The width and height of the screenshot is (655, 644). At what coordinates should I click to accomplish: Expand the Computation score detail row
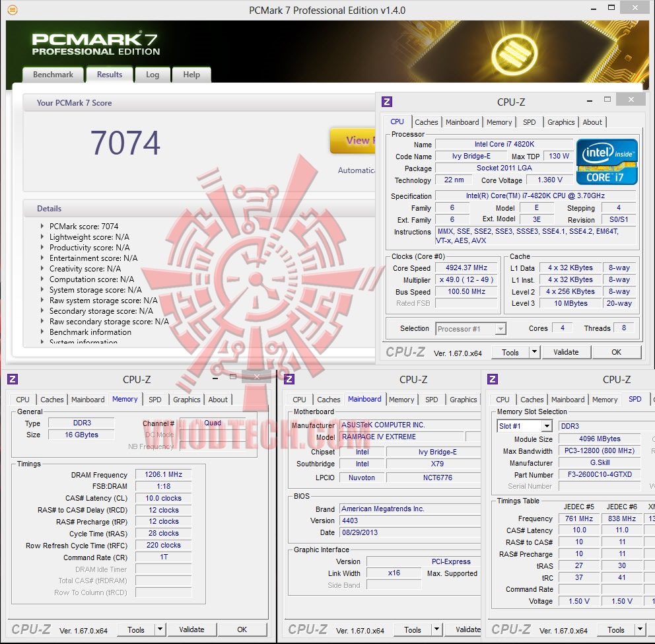click(42, 279)
